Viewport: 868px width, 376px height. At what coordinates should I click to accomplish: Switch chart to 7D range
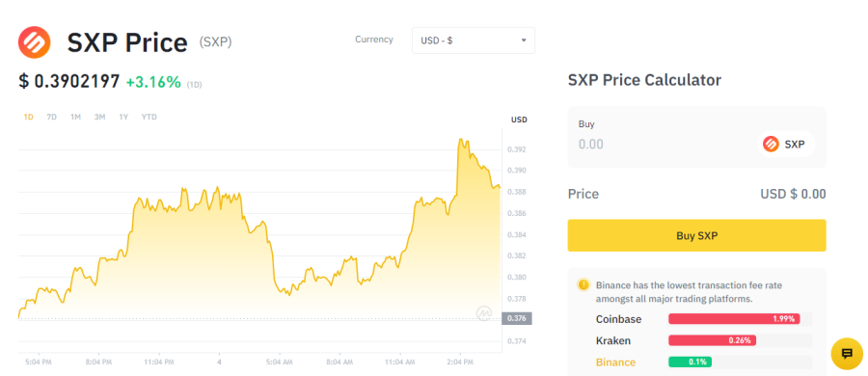(x=51, y=117)
